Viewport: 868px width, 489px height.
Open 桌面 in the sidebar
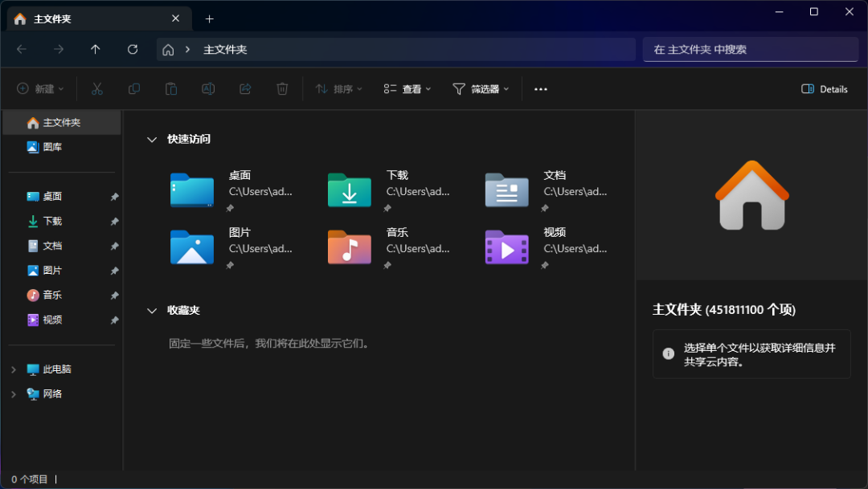click(62, 197)
